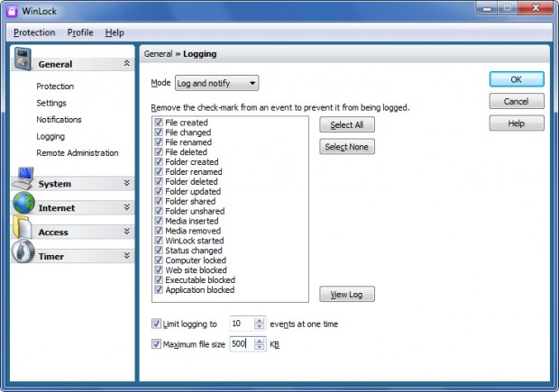This screenshot has height=392, width=559.
Task: Toggle the Folder unshared checkbox
Action: click(x=159, y=211)
